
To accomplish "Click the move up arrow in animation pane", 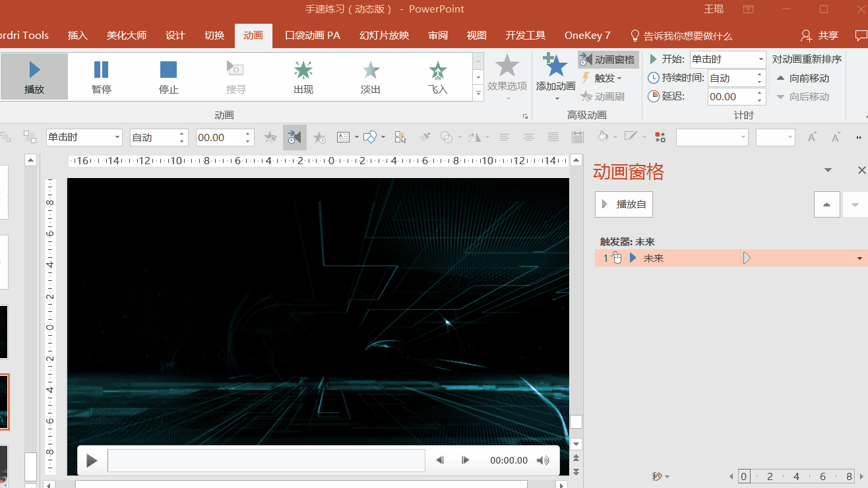I will pos(826,204).
